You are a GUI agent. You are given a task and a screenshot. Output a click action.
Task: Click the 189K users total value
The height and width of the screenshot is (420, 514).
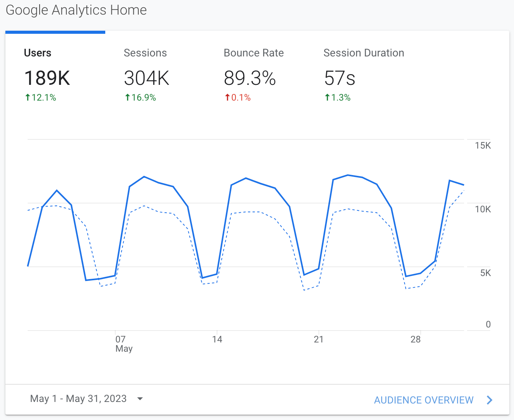(x=47, y=78)
